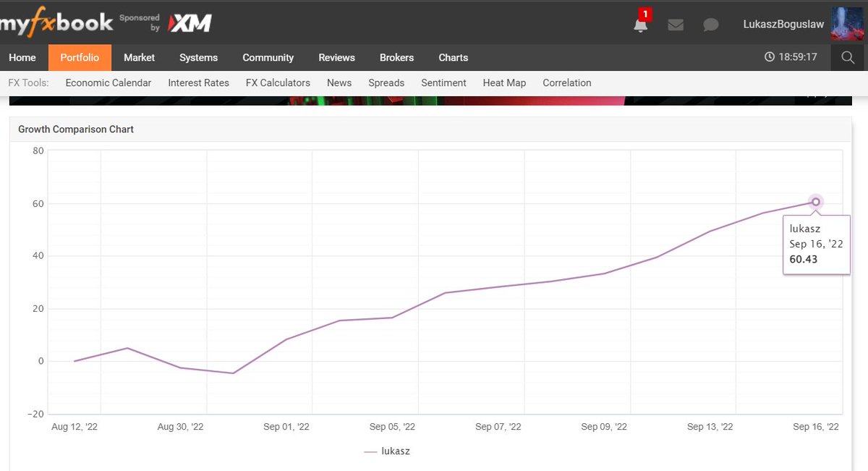Click the red notification count badge

(x=645, y=14)
